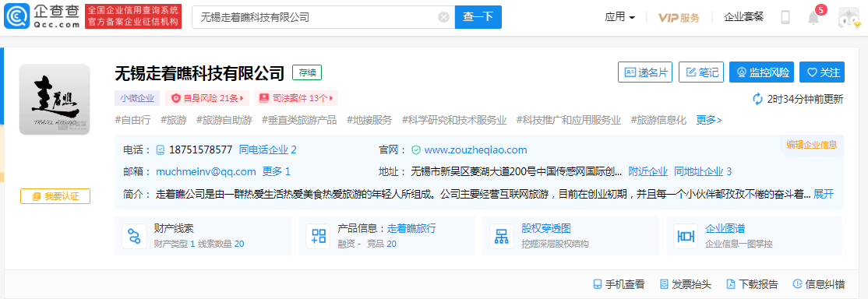Click the 竞品 20 text
868x299 pixels.
tap(382, 244)
